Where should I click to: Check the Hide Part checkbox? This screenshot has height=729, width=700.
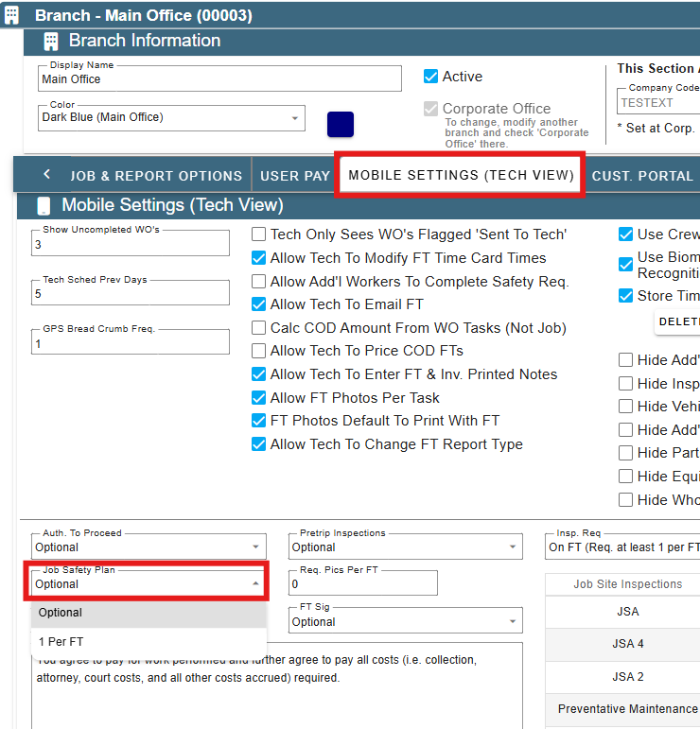(625, 452)
